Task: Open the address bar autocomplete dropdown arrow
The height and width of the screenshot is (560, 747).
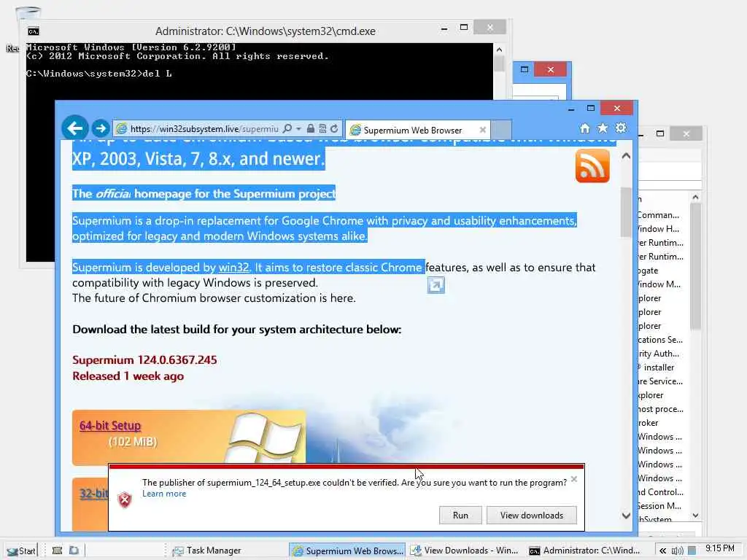Action: point(298,128)
